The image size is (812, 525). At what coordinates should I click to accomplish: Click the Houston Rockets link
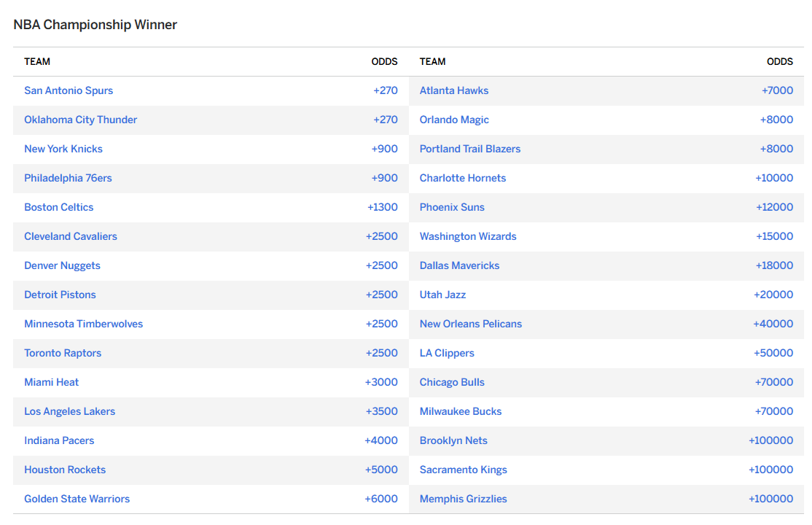click(65, 470)
